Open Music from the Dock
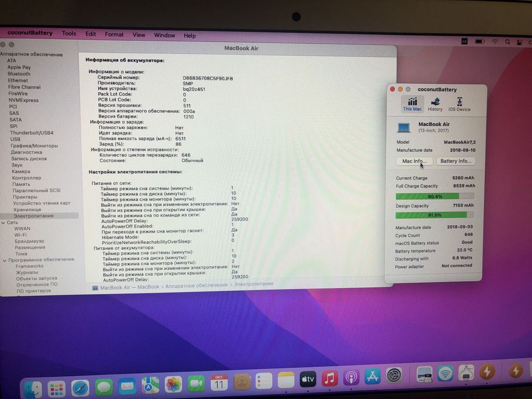 330,378
